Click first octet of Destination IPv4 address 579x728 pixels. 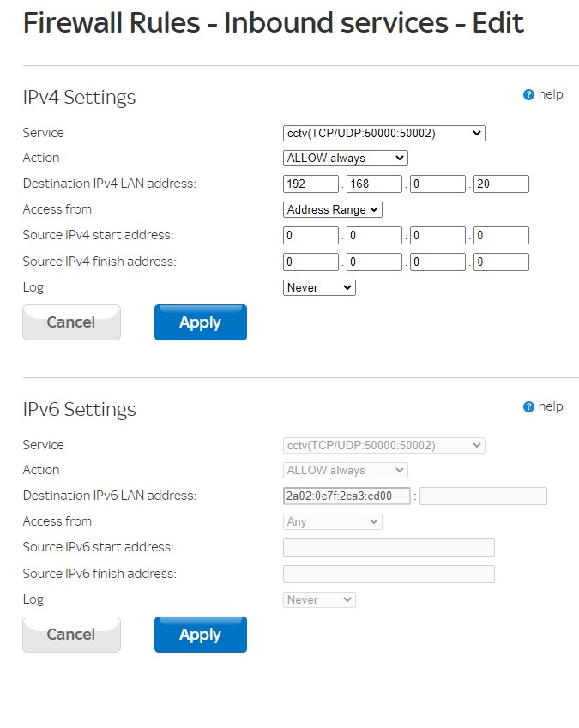coord(311,184)
